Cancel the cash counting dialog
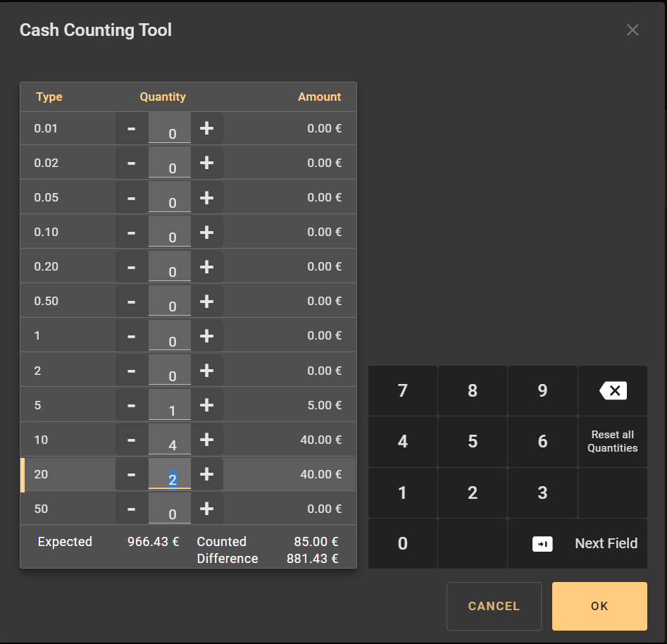Viewport: 667px width, 644px height. pos(494,606)
